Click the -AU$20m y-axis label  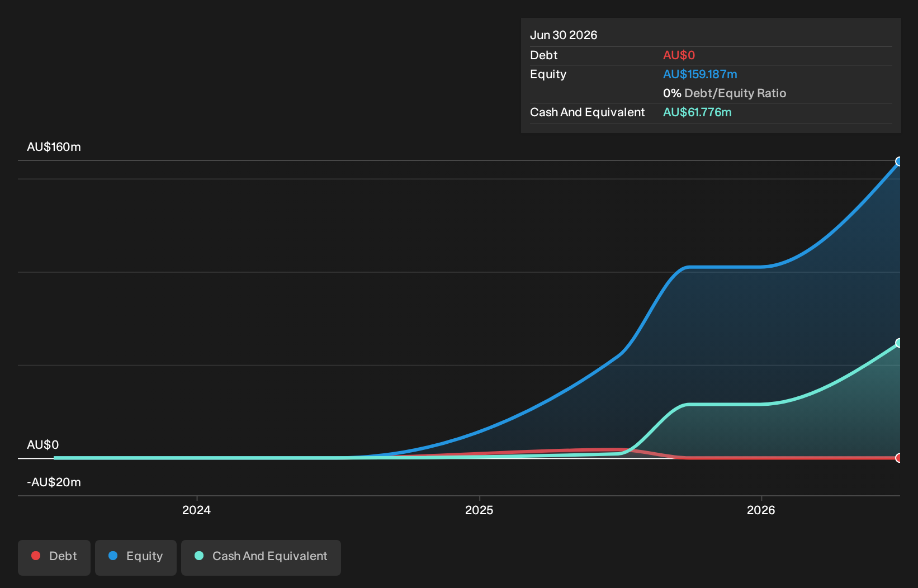click(x=54, y=482)
